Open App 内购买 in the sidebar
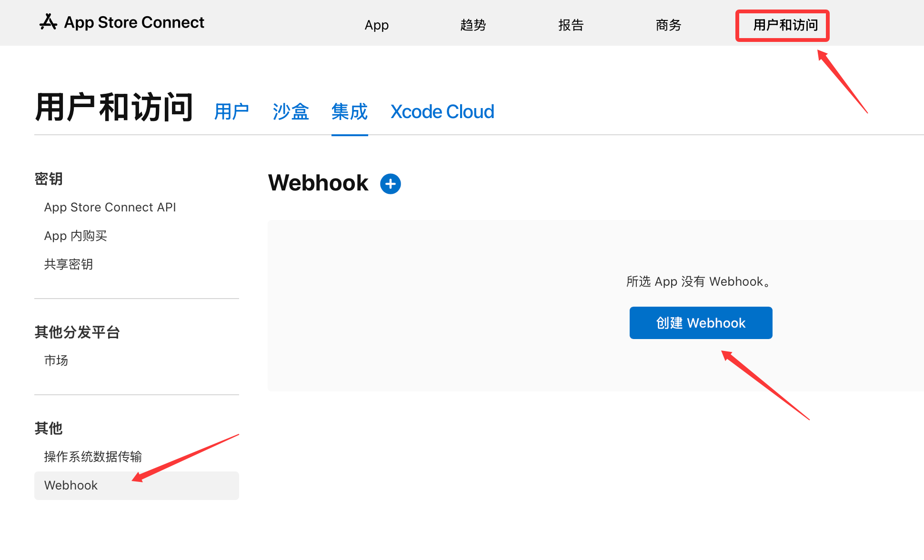Viewport: 924px width, 560px height. coord(76,236)
